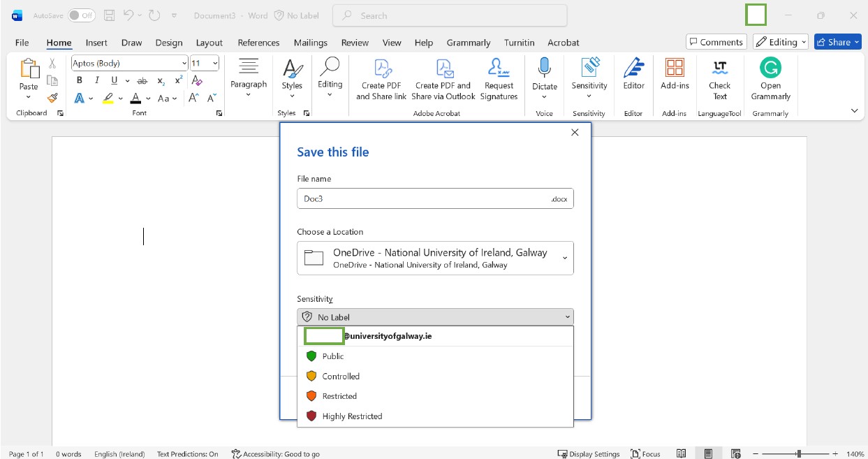Screen dimensions: 868x459
Task: Expand the Font dialog launcher
Action: (219, 113)
